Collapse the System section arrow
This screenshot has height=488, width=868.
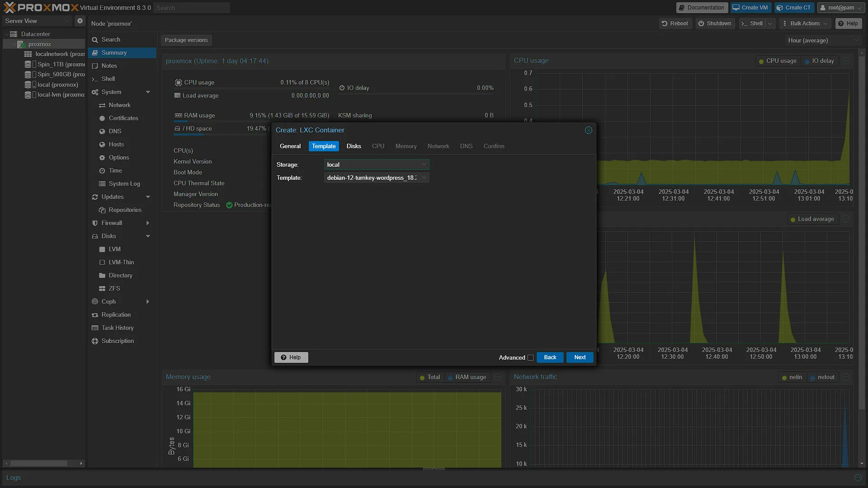pyautogui.click(x=148, y=92)
